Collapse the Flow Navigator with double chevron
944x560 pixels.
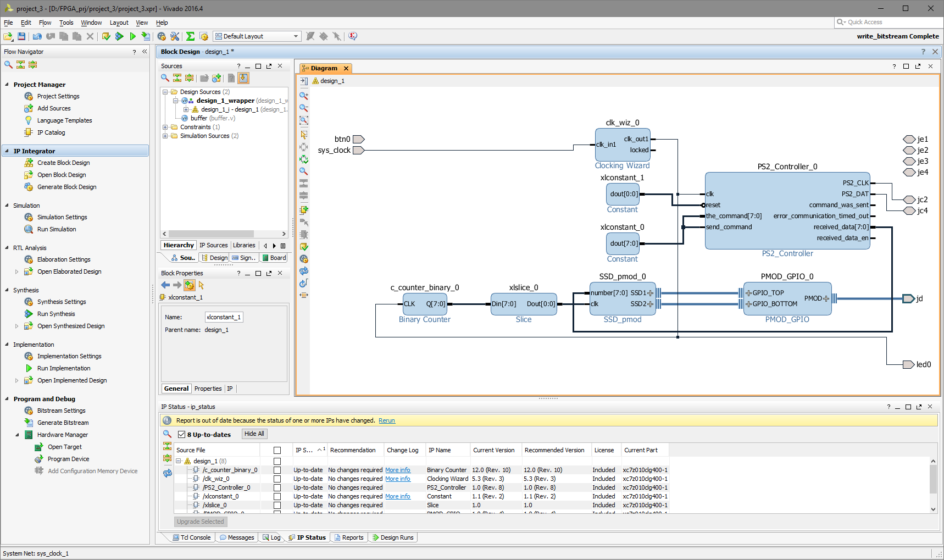click(x=145, y=52)
